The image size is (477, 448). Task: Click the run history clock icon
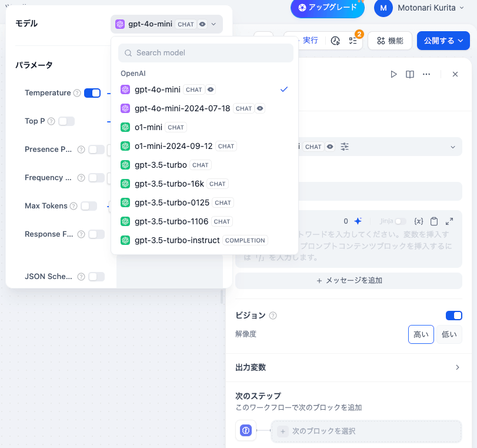tap(335, 41)
